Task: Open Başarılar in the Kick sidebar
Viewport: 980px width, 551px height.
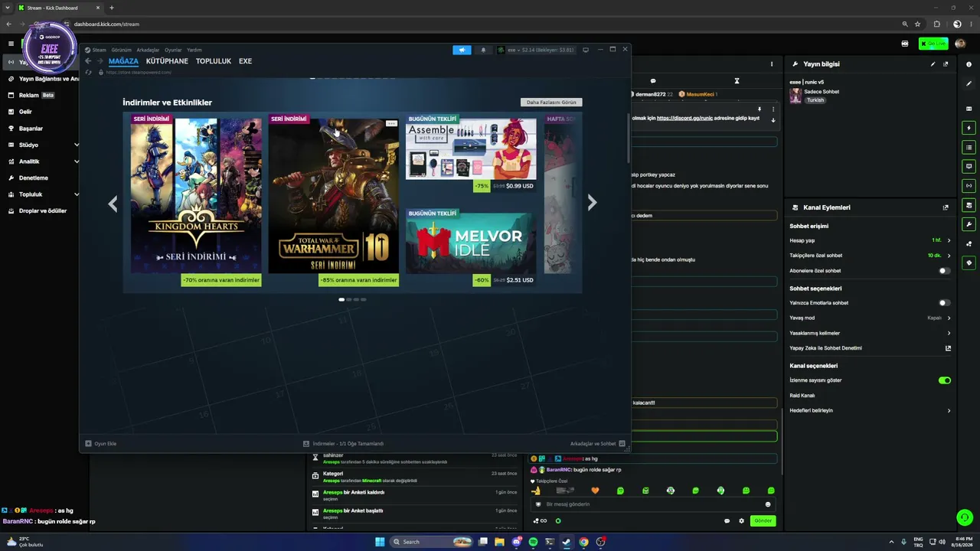Action: pyautogui.click(x=31, y=129)
